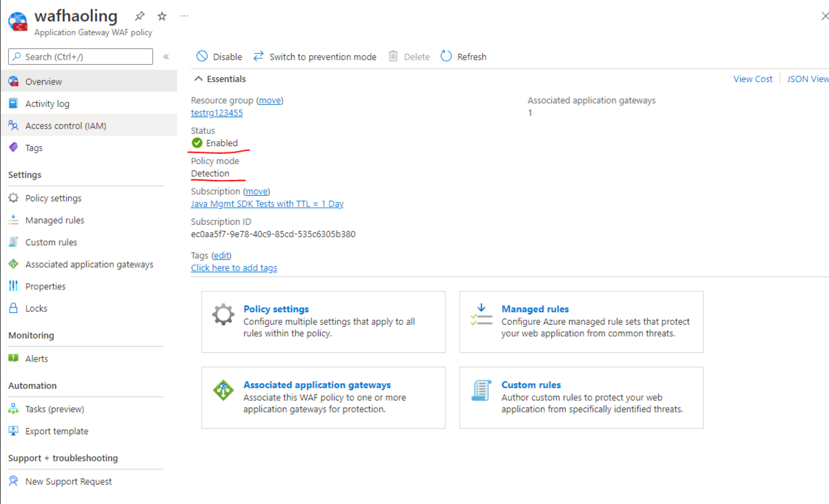
Task: Click the Refresh icon in toolbar
Action: pos(446,56)
